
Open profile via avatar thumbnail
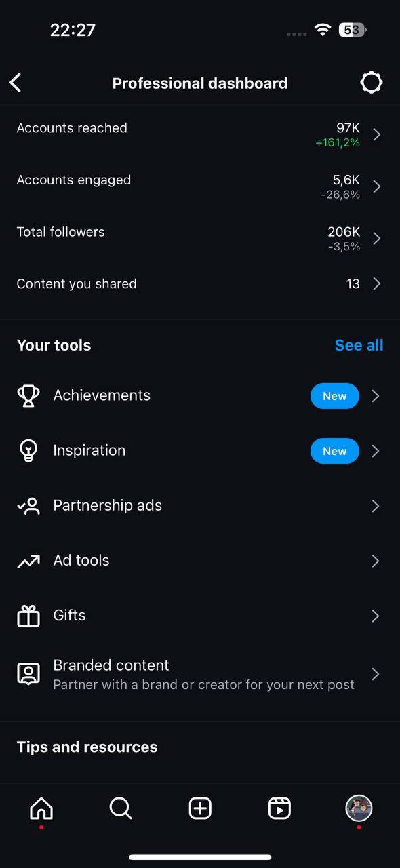[x=359, y=808]
